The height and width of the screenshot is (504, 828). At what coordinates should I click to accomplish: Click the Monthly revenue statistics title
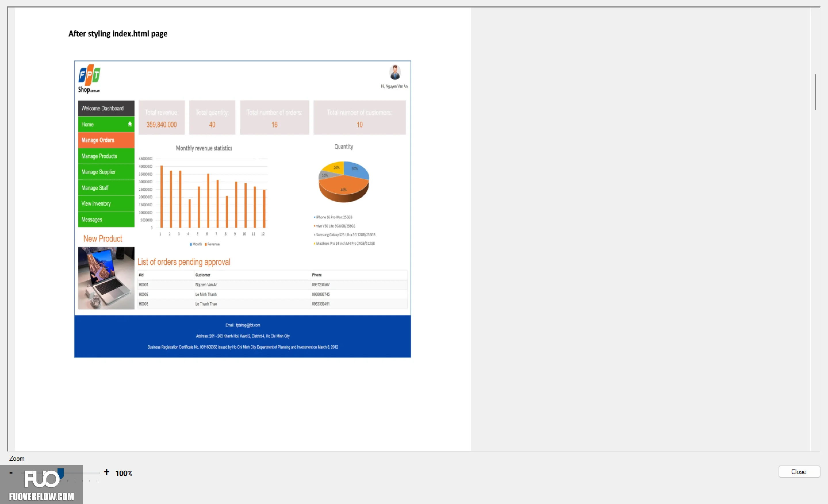[x=204, y=148]
